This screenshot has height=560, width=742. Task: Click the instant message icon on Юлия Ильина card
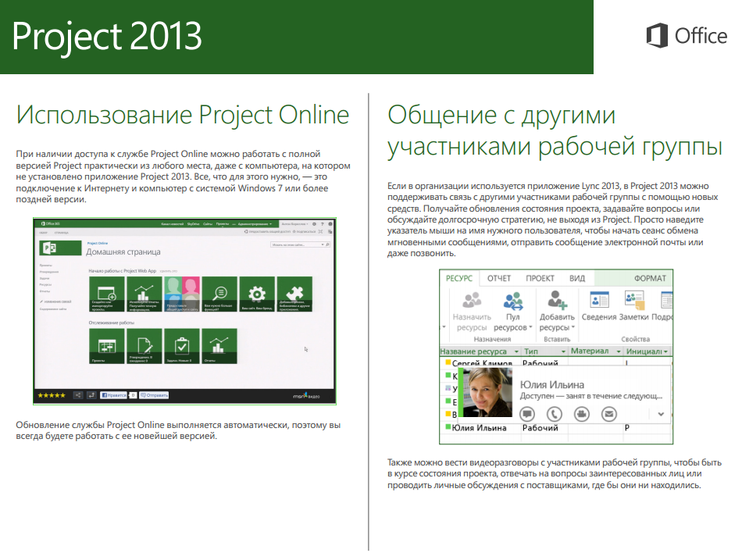527,414
